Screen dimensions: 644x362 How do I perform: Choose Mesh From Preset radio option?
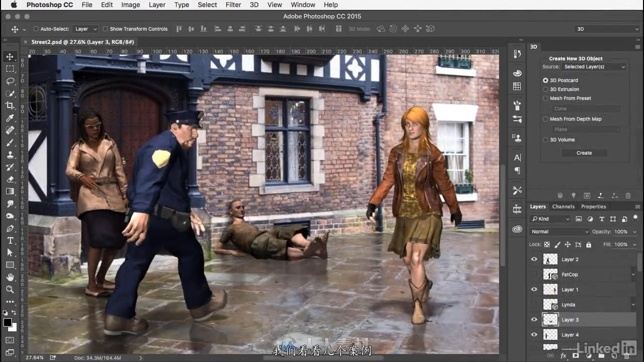(x=545, y=99)
